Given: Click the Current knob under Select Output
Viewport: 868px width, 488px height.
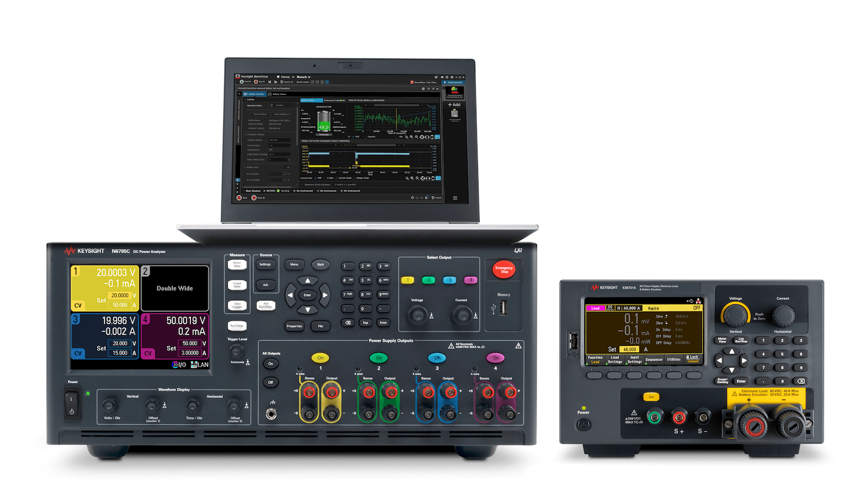Looking at the screenshot, I should [x=462, y=314].
